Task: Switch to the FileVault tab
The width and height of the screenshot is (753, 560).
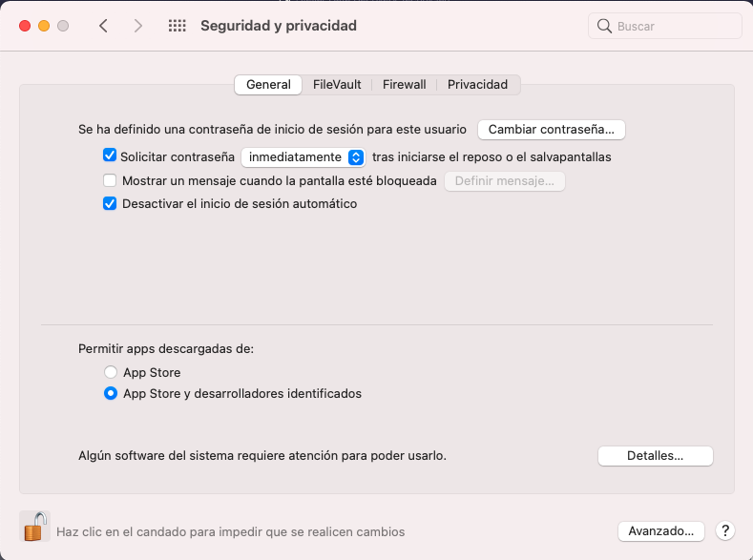Action: coord(337,85)
